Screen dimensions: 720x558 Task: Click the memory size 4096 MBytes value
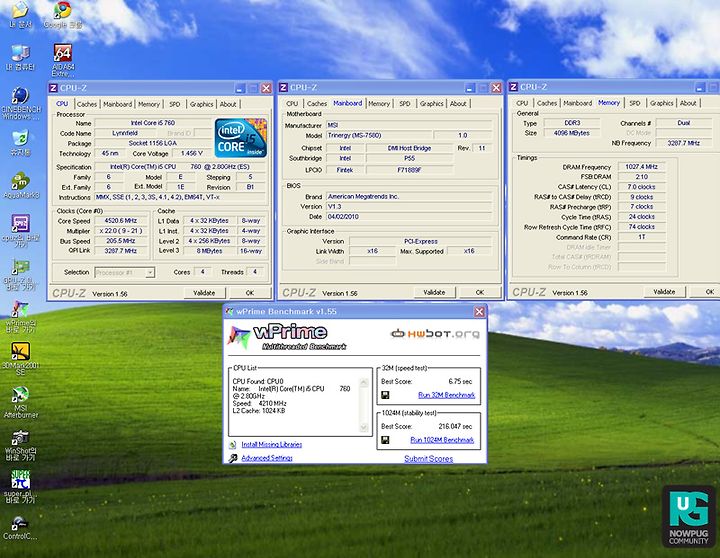pos(572,133)
